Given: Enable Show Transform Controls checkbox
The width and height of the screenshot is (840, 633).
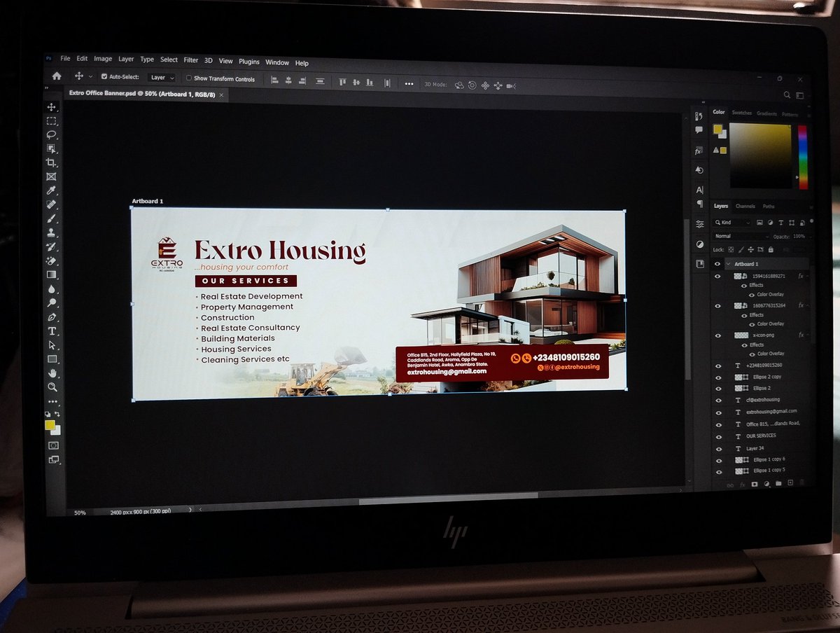Looking at the screenshot, I should click(189, 78).
